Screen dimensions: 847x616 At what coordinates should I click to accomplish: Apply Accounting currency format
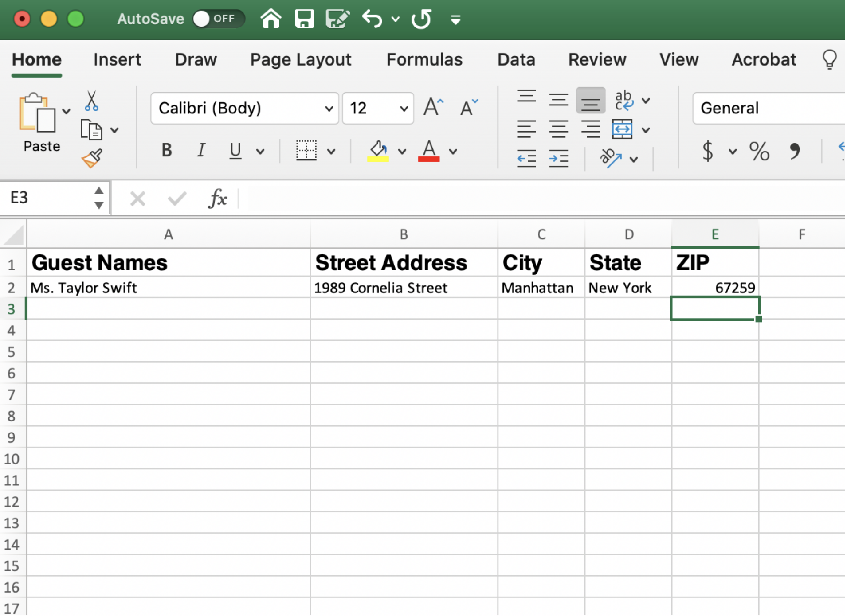708,151
